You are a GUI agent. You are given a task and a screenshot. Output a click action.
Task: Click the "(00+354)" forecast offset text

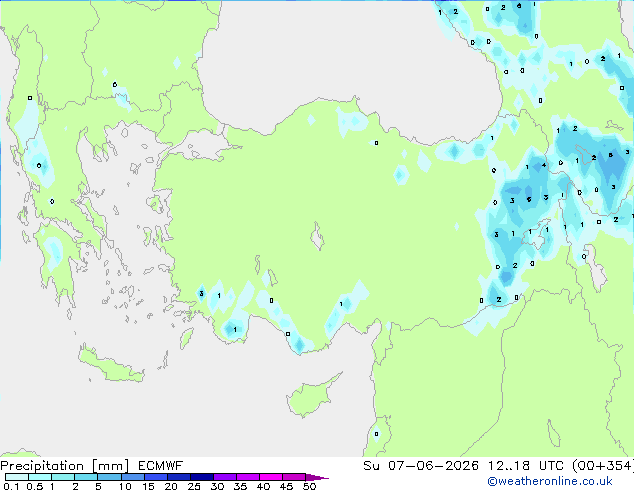click(603, 466)
